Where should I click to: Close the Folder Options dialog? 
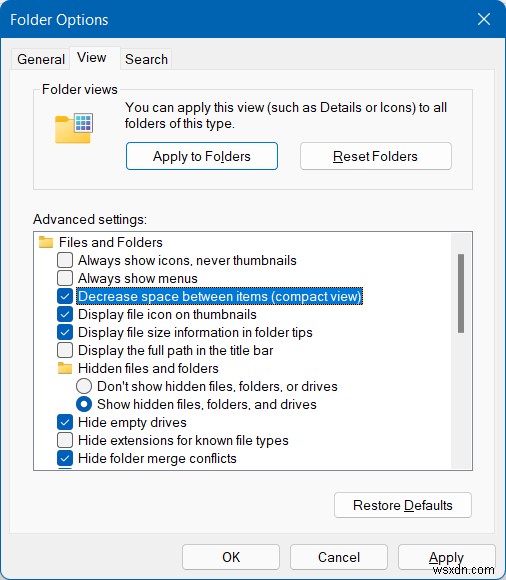coord(484,19)
